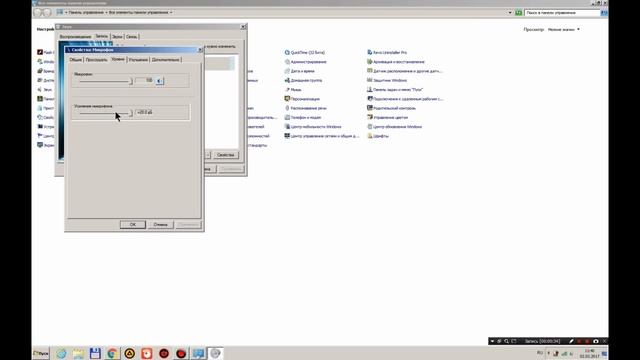
Task: Open Revo Uninstaller Pro item
Action: click(387, 53)
